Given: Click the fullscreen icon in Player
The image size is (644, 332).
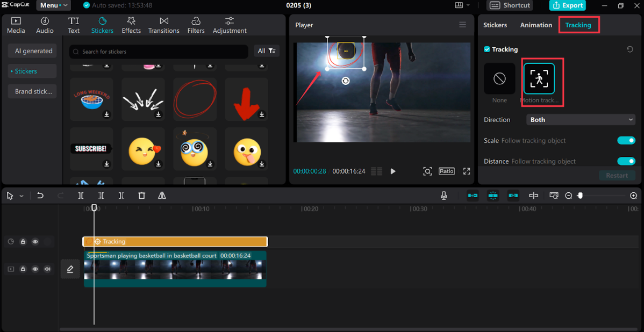Looking at the screenshot, I should point(467,171).
